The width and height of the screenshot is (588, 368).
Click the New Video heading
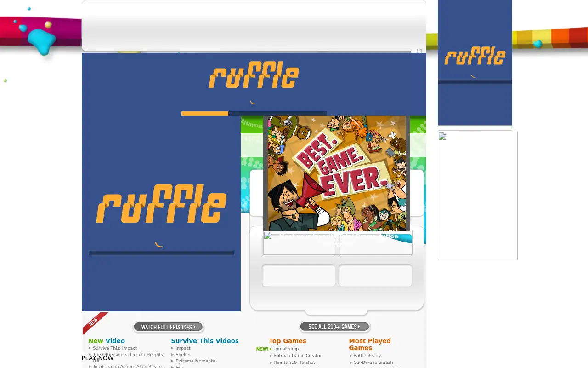[107, 341]
